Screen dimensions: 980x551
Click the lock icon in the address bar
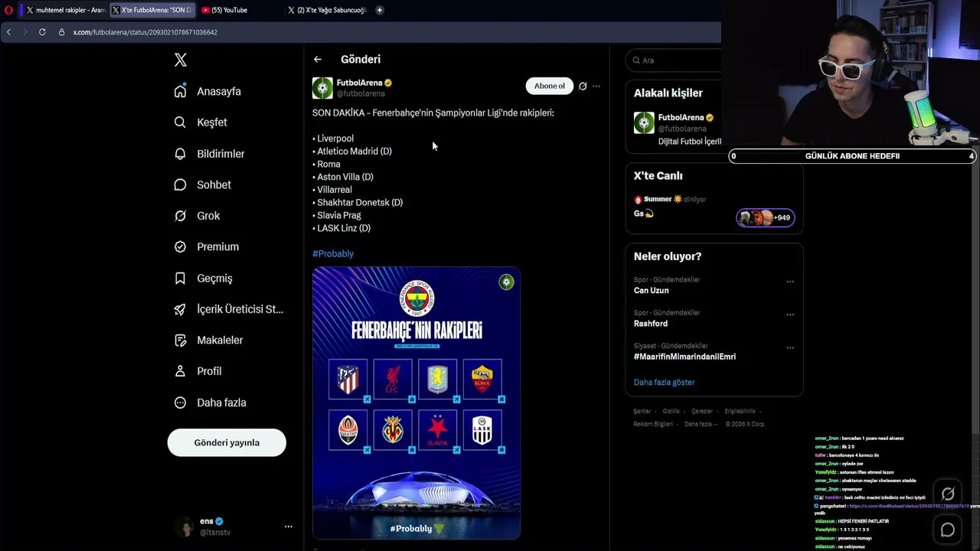pos(61,32)
